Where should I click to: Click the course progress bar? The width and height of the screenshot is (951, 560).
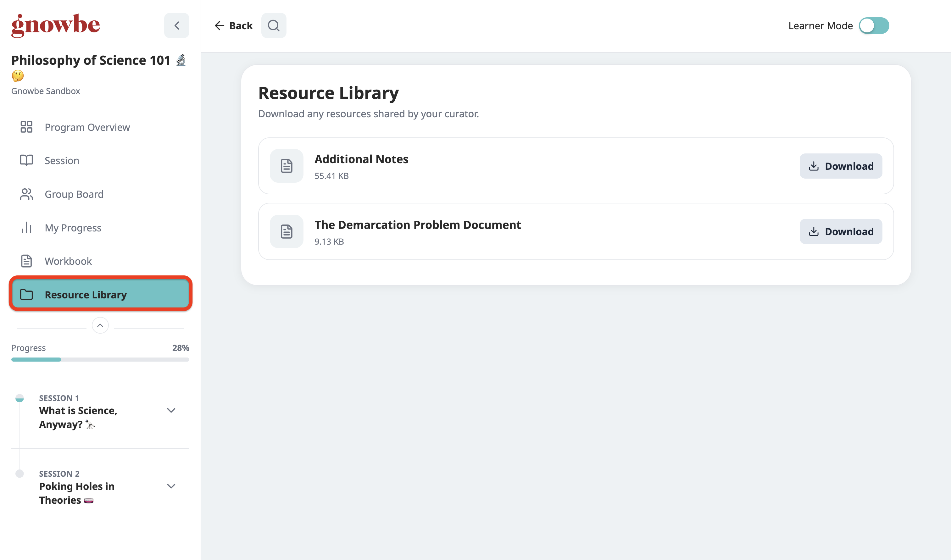[100, 360]
